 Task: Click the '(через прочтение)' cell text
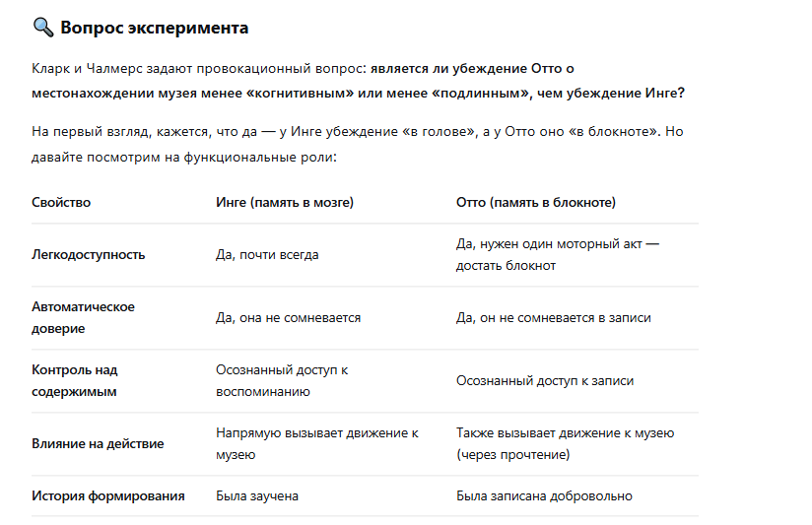coord(512,455)
